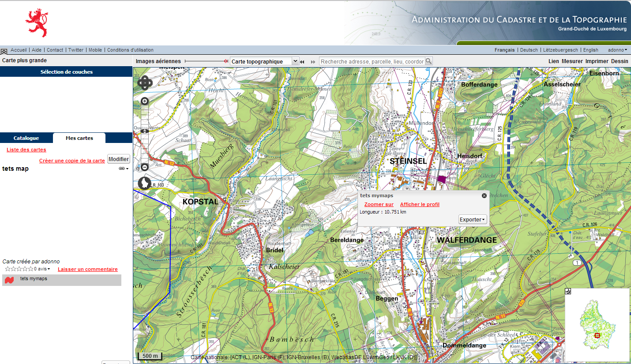Click the map zoom-in plus button
This screenshot has width=631, height=364.
point(144,101)
